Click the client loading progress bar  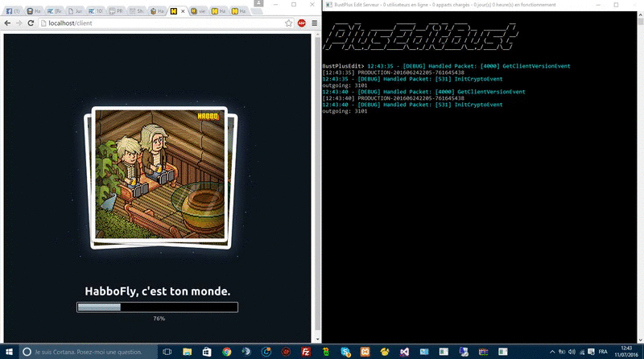pos(157,307)
